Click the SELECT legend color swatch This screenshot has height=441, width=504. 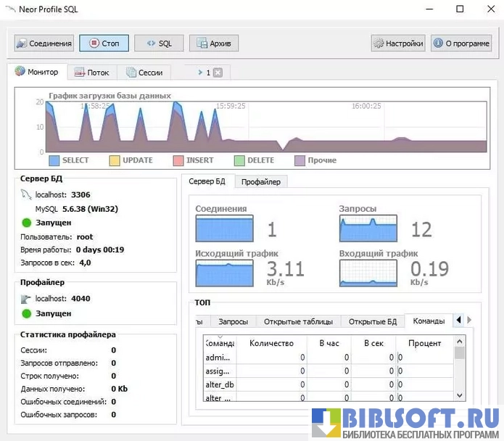(x=54, y=160)
